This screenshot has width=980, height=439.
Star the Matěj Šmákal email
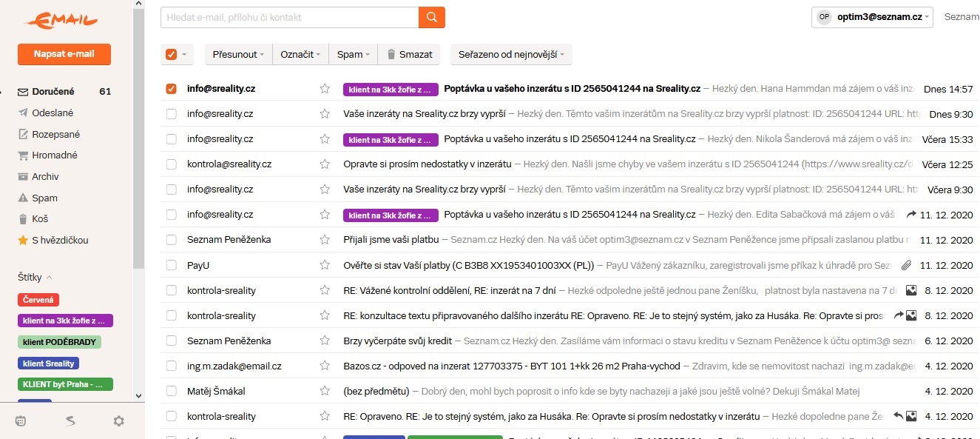click(325, 391)
